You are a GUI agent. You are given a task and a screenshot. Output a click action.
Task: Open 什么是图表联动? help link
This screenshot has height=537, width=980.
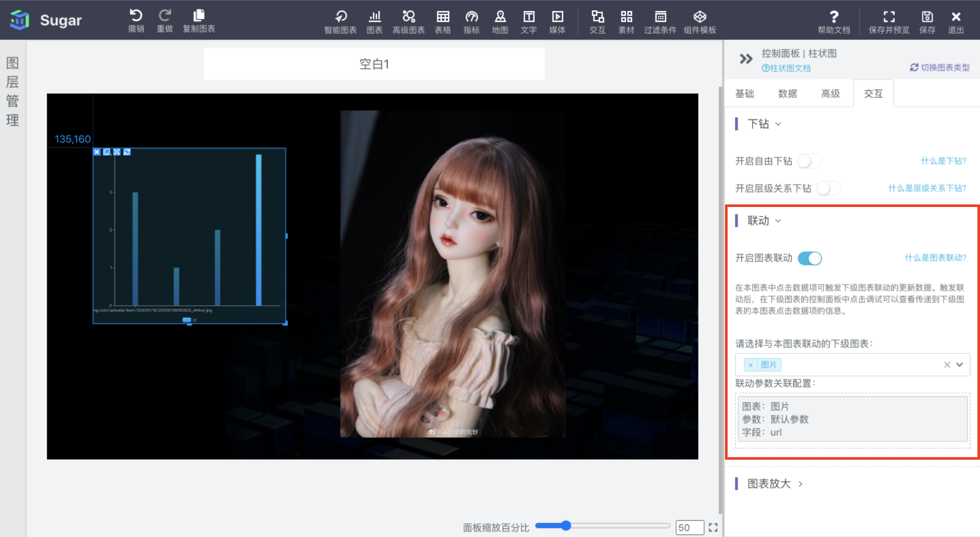936,258
